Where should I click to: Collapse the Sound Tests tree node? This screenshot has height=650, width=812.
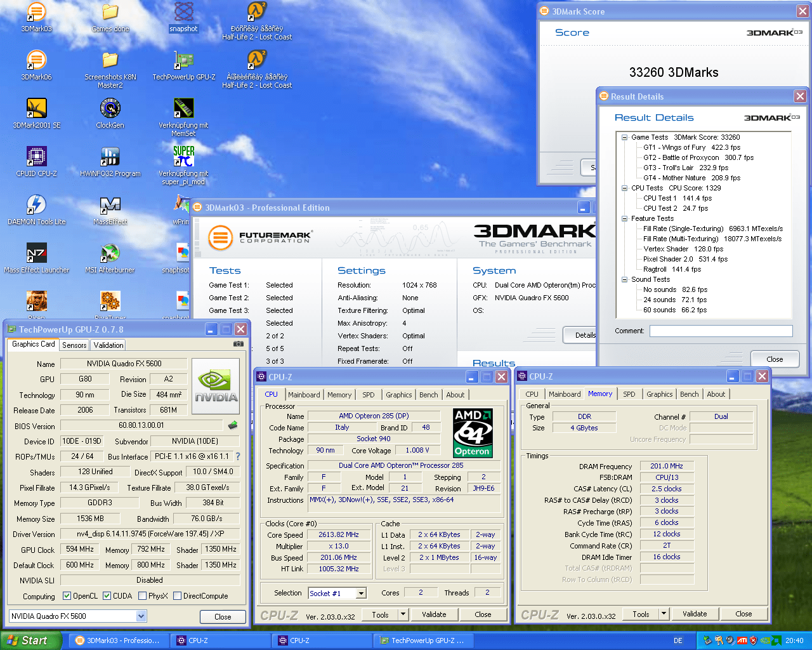pyautogui.click(x=624, y=279)
